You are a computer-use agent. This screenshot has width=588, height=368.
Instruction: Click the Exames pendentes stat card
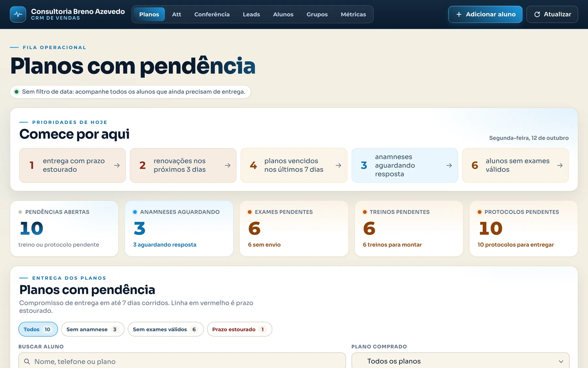click(x=294, y=229)
